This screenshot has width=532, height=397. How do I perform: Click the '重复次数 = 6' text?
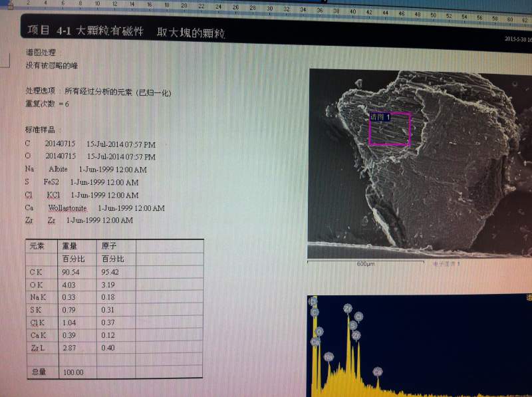coord(47,104)
